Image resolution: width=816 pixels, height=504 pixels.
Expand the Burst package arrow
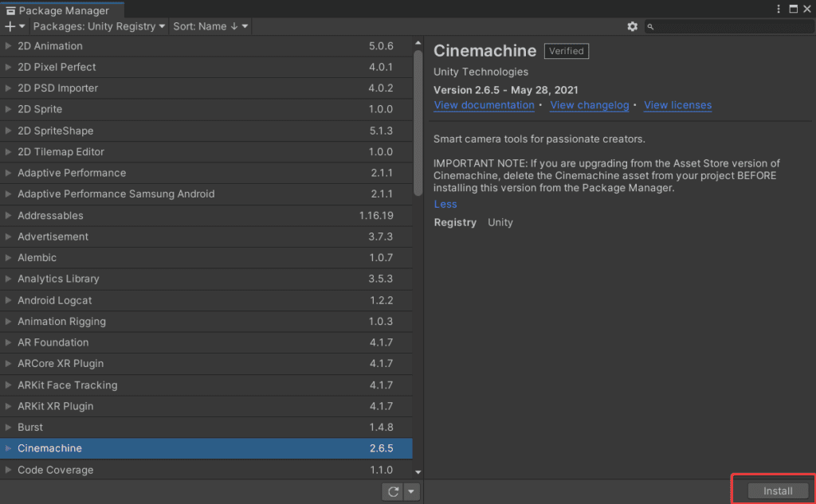8,427
